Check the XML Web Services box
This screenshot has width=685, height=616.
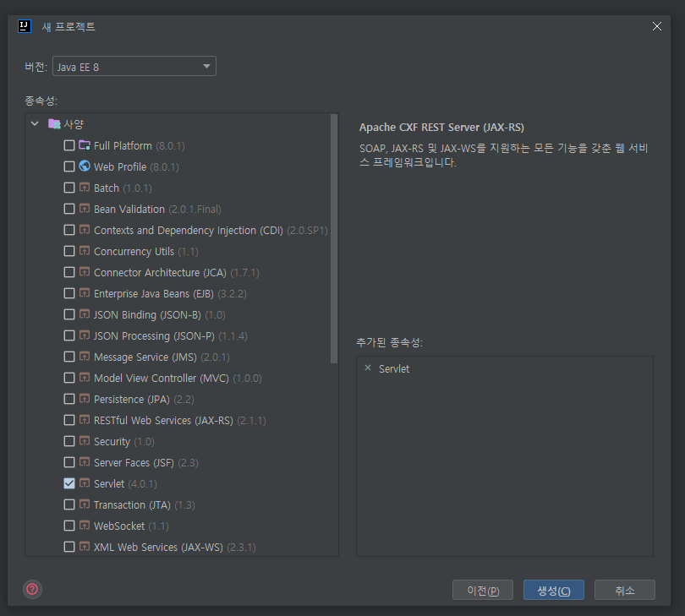click(x=69, y=547)
